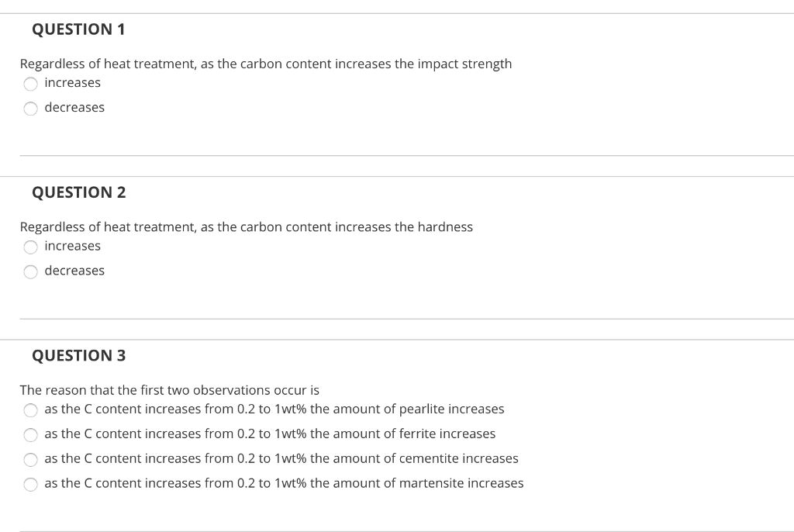794x532 pixels.
Task: Click the Question 1 impact strength prompt text
Action: 266,64
